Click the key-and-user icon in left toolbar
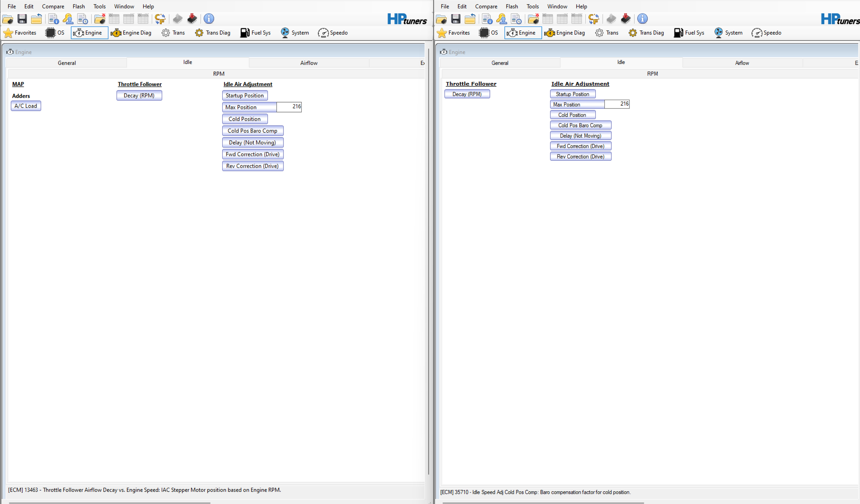The width and height of the screenshot is (860, 504). coord(68,19)
